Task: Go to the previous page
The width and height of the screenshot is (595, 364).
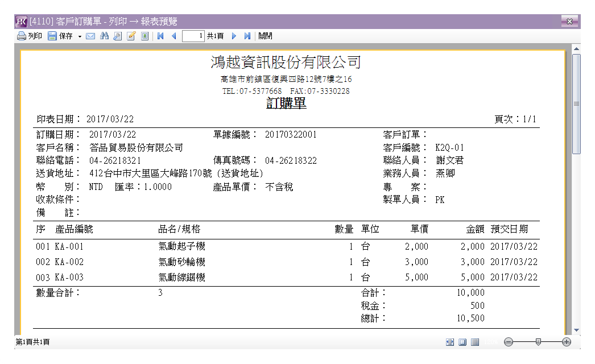Action: 173,36
